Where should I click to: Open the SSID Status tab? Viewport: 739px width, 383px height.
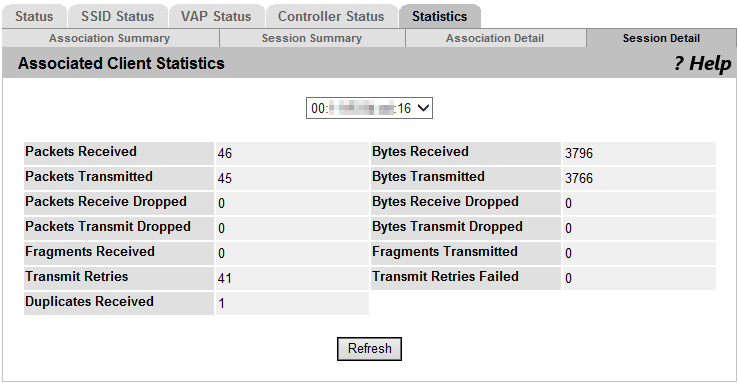(x=117, y=16)
